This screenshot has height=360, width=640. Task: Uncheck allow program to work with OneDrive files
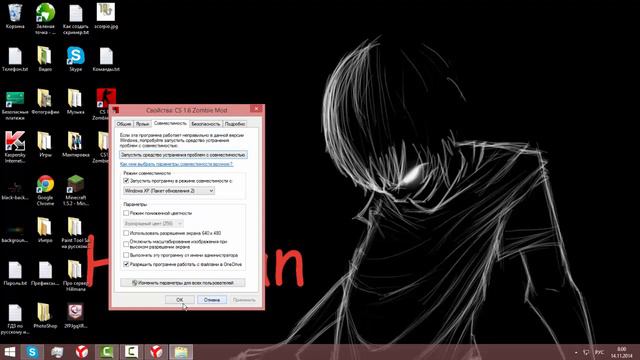click(x=126, y=264)
